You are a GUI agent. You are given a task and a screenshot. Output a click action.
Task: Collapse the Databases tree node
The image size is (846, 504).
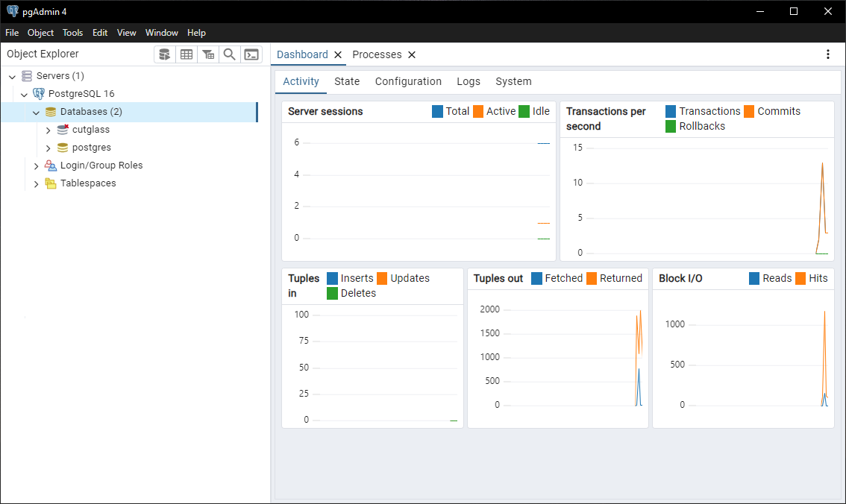pyautogui.click(x=36, y=112)
